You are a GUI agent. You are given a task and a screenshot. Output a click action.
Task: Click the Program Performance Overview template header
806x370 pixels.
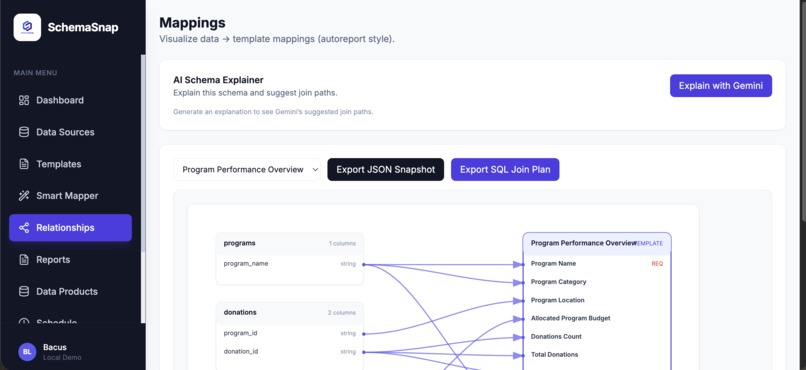(x=597, y=244)
